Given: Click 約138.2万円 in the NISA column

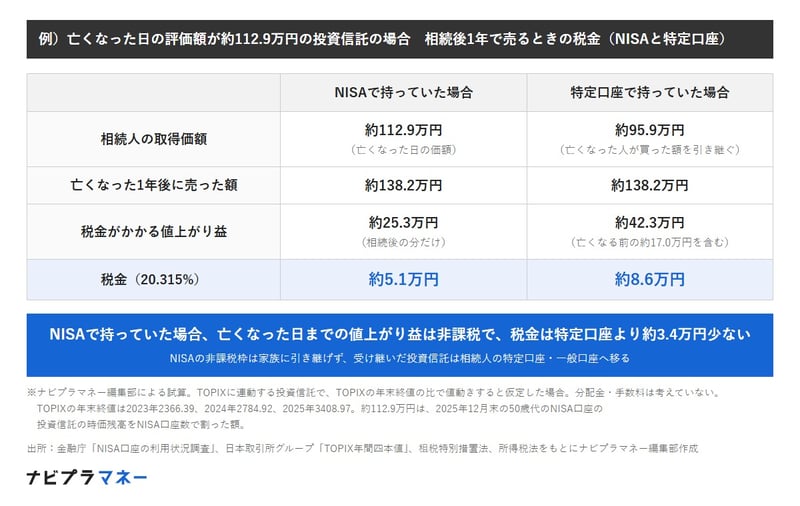Looking at the screenshot, I should (403, 185).
